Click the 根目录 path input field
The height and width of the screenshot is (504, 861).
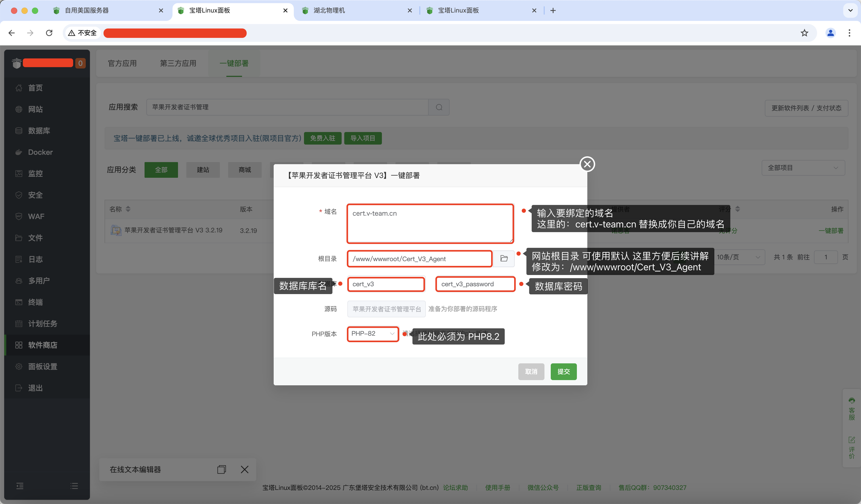[x=420, y=259]
